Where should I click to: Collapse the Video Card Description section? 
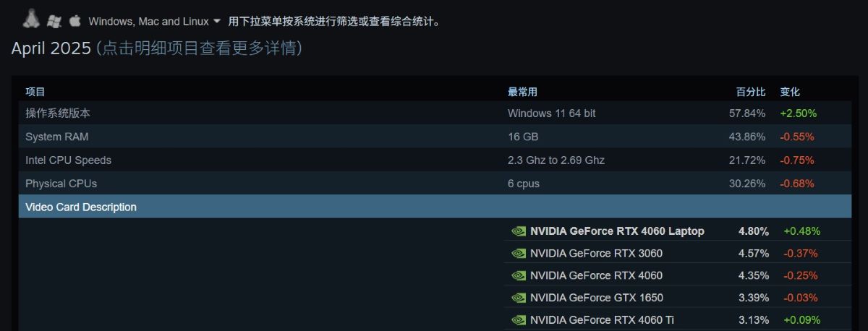click(435, 207)
